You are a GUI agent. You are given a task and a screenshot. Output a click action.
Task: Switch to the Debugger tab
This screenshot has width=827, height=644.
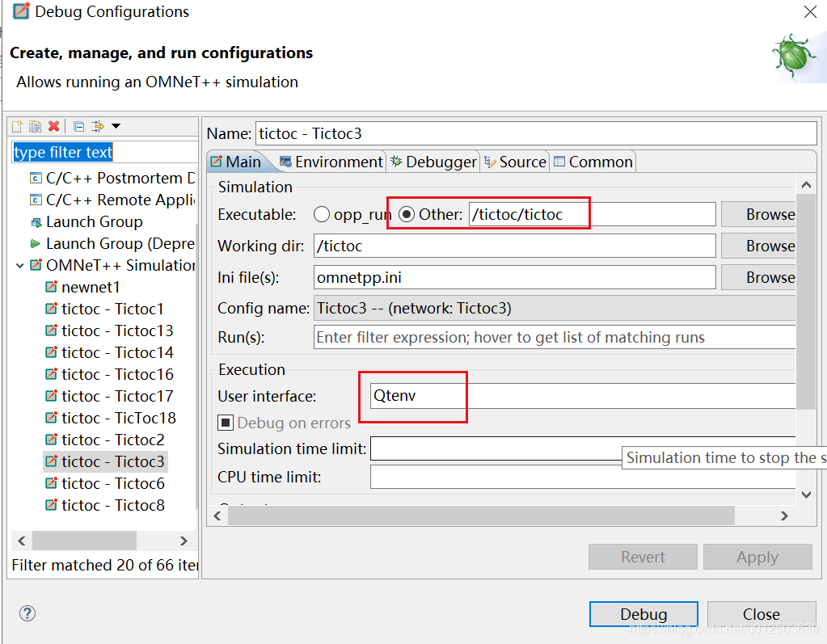(433, 161)
